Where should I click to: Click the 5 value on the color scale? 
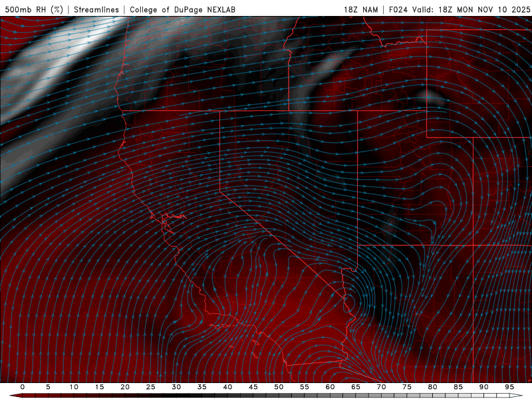[x=48, y=387]
